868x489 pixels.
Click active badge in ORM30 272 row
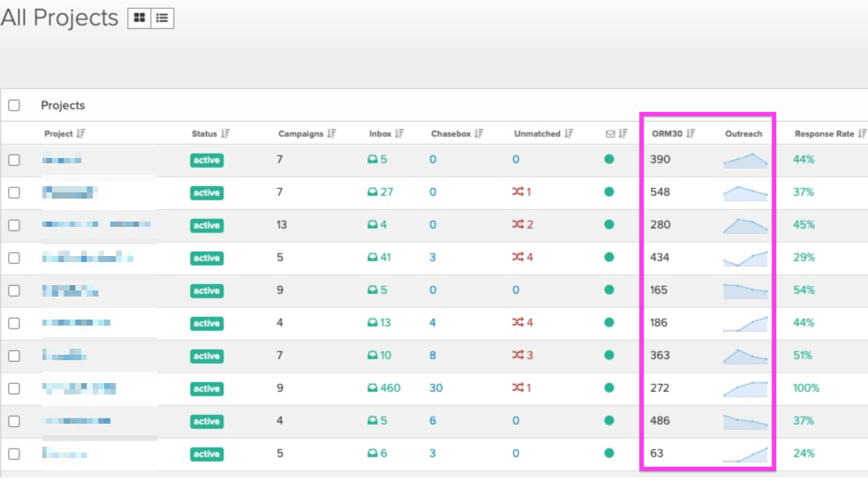(x=207, y=389)
